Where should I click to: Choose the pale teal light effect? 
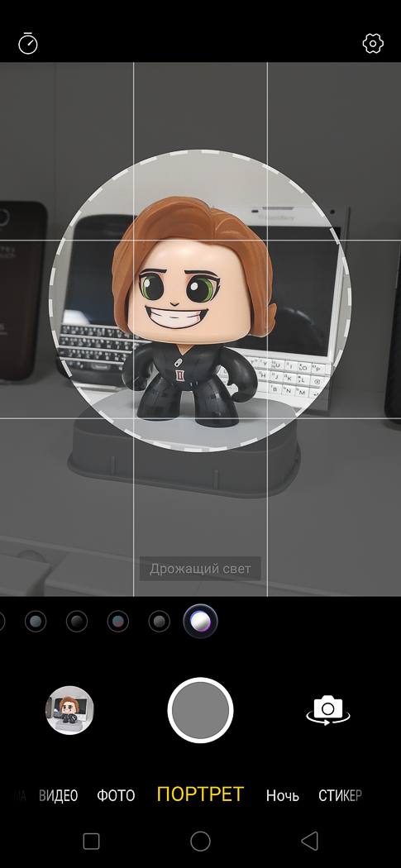[36, 622]
